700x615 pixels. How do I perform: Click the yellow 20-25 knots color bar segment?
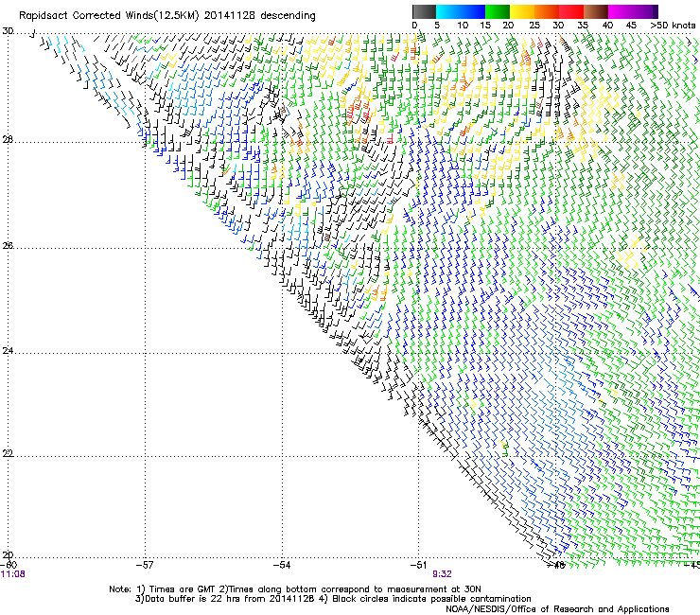pyautogui.click(x=522, y=11)
